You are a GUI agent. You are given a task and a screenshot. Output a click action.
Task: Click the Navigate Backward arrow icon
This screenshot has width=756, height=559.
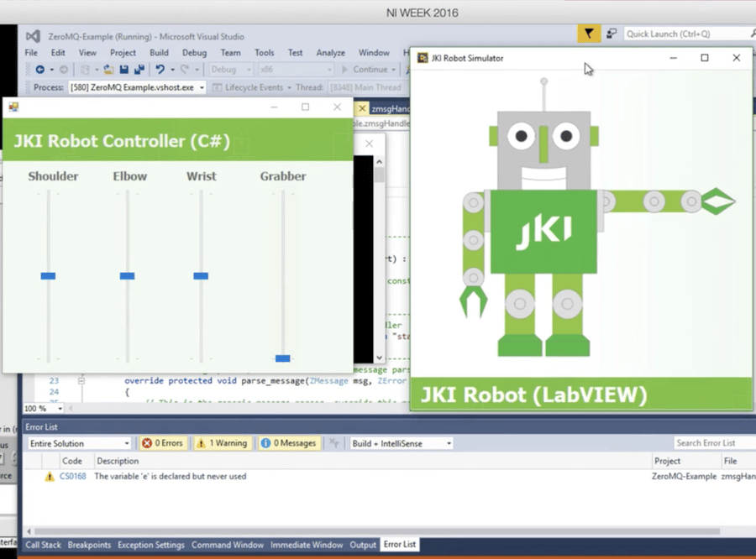(x=40, y=70)
